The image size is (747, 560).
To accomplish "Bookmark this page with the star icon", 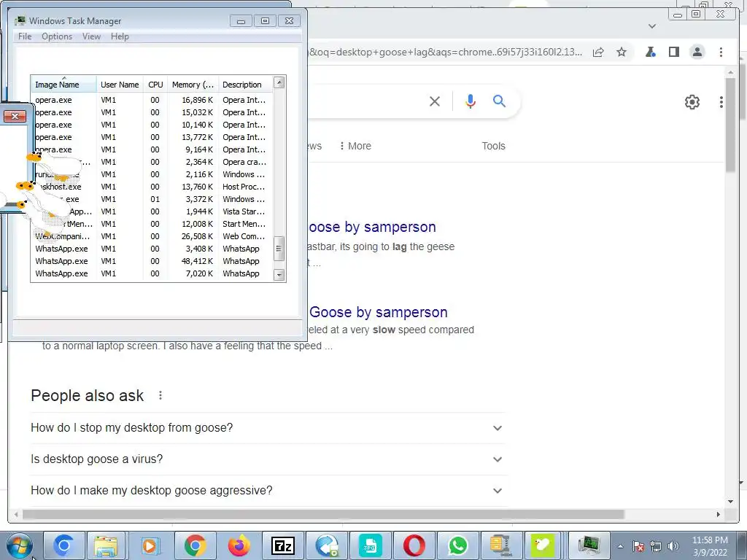I will [x=622, y=52].
